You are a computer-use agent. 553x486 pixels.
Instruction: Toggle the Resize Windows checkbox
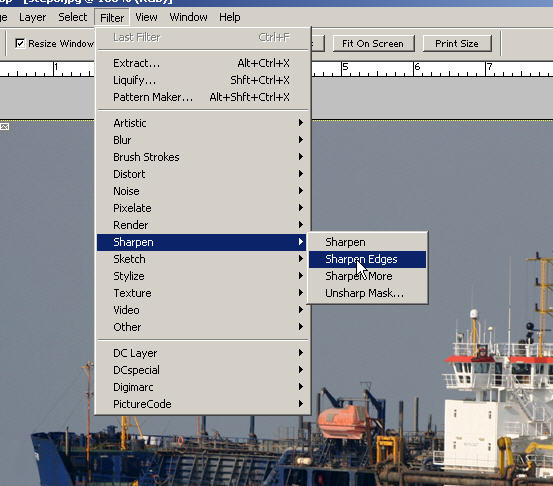pyautogui.click(x=20, y=43)
